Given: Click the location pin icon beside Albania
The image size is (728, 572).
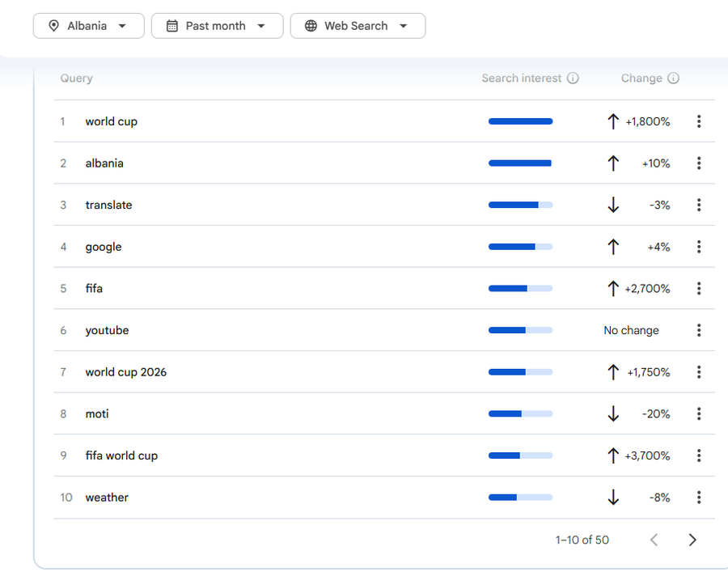Looking at the screenshot, I should [54, 26].
